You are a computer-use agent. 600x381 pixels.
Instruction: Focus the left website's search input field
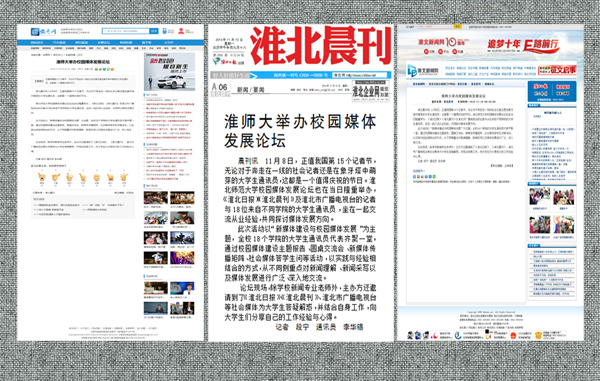coord(126,31)
